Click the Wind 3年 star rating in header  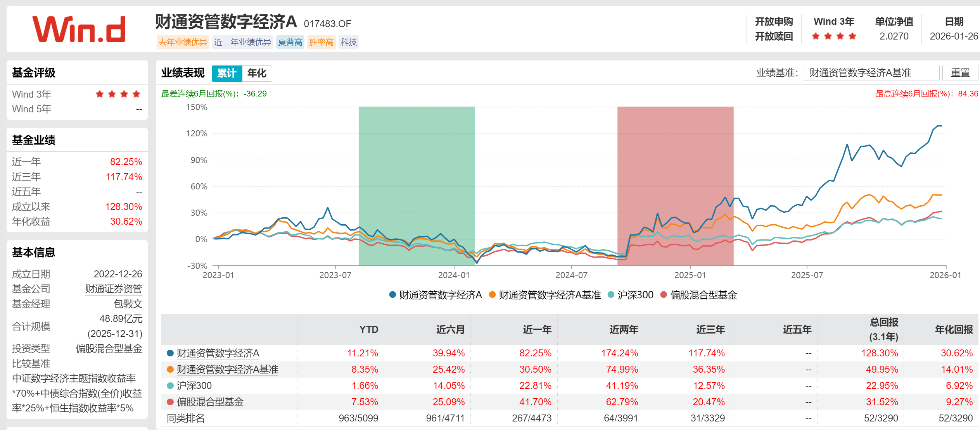tap(834, 36)
